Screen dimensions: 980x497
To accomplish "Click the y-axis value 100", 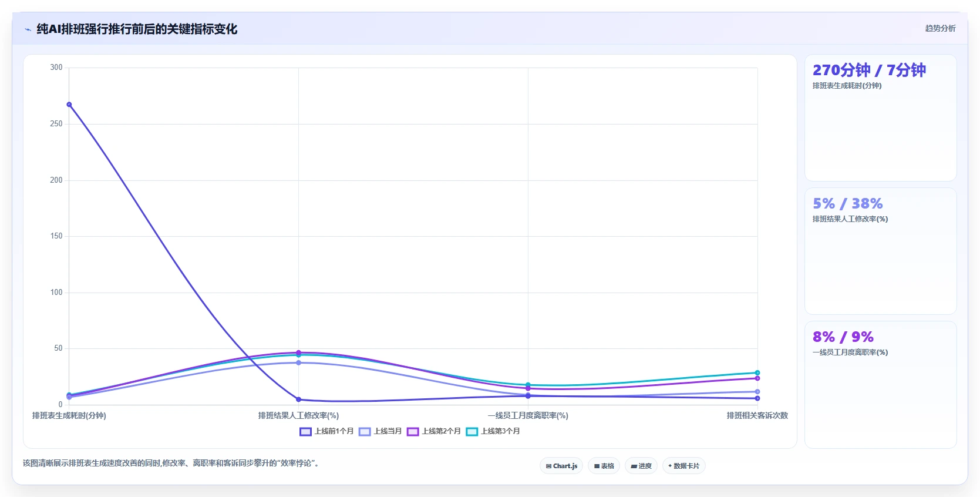I will coord(56,293).
